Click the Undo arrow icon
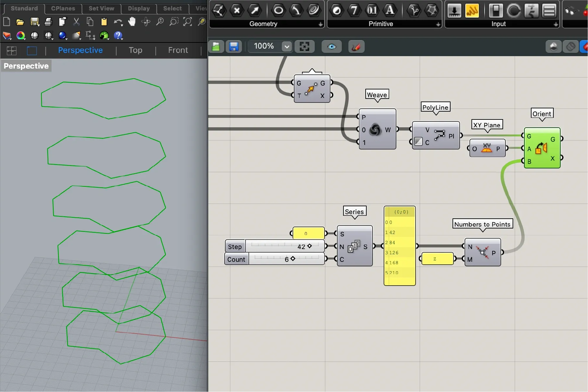This screenshot has width=588, height=392. click(x=117, y=22)
